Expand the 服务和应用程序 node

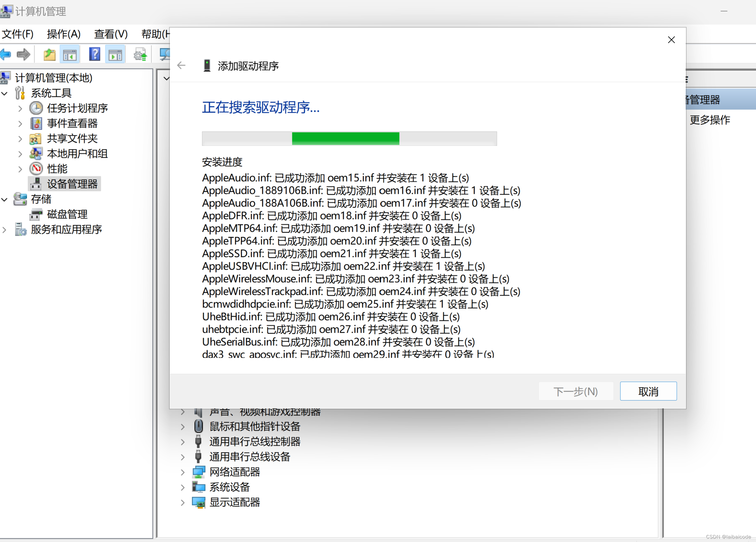pos(5,230)
